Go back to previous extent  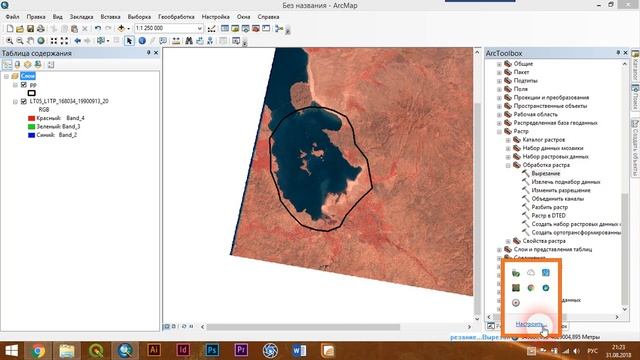tap(78, 41)
